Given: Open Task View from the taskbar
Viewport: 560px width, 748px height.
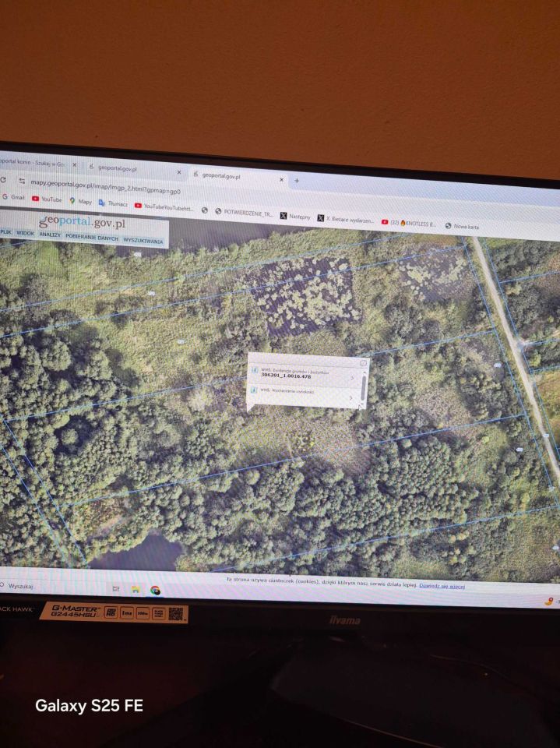Looking at the screenshot, I should pyautogui.click(x=116, y=589).
